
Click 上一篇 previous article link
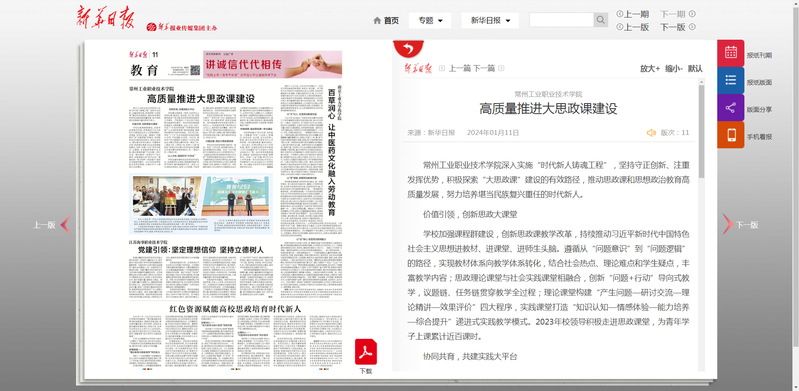click(459, 68)
